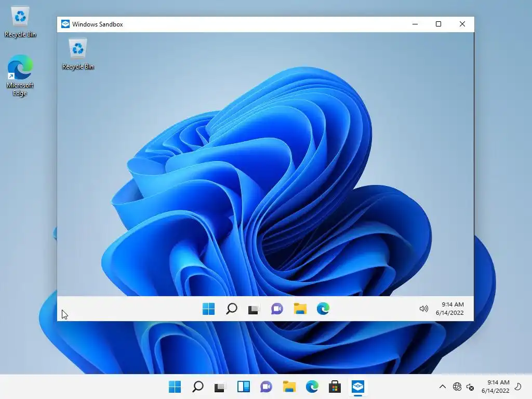Image resolution: width=532 pixels, height=399 pixels.
Task: Open Task View in the Sandbox taskbar
Action: [254, 309]
